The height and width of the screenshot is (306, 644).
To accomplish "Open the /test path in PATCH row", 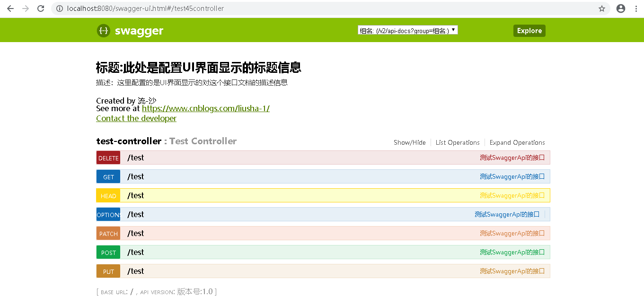I will pos(135,233).
